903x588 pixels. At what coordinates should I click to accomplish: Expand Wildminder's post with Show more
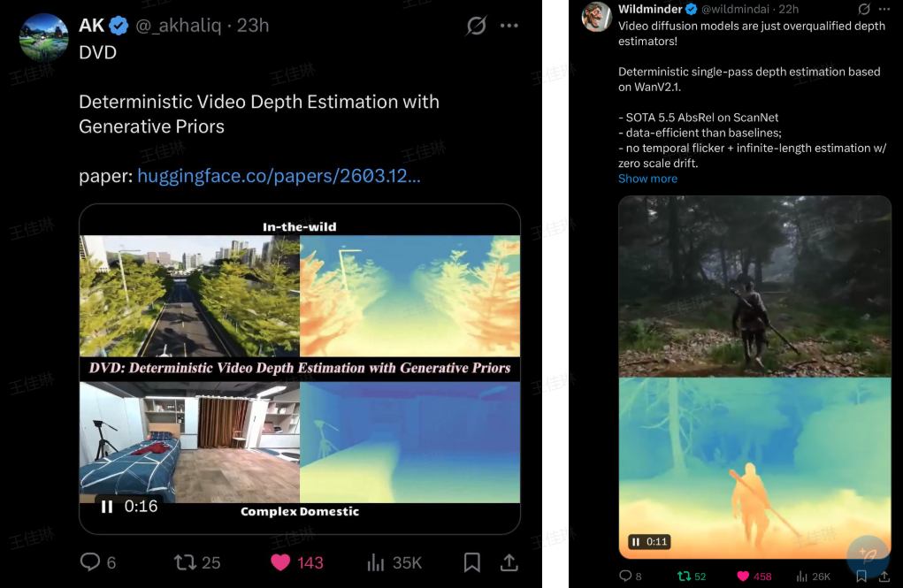pyautogui.click(x=647, y=179)
